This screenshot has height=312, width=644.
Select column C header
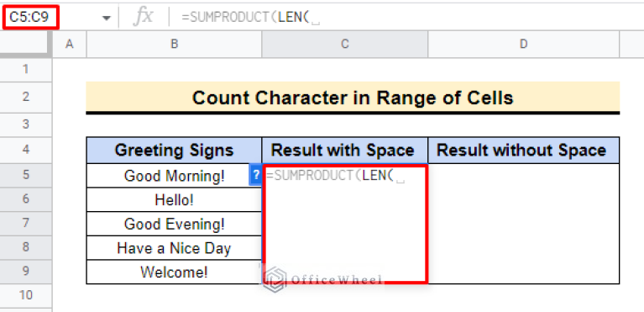(344, 44)
